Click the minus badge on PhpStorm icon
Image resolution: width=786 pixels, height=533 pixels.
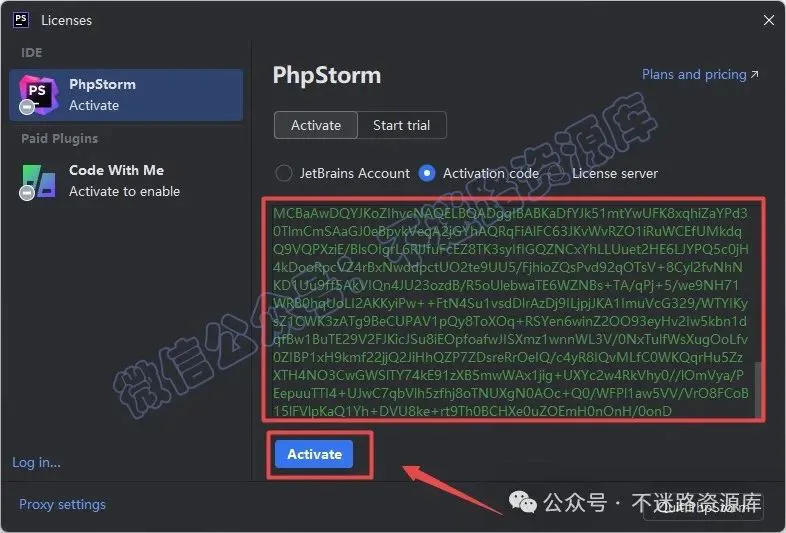click(x=27, y=107)
